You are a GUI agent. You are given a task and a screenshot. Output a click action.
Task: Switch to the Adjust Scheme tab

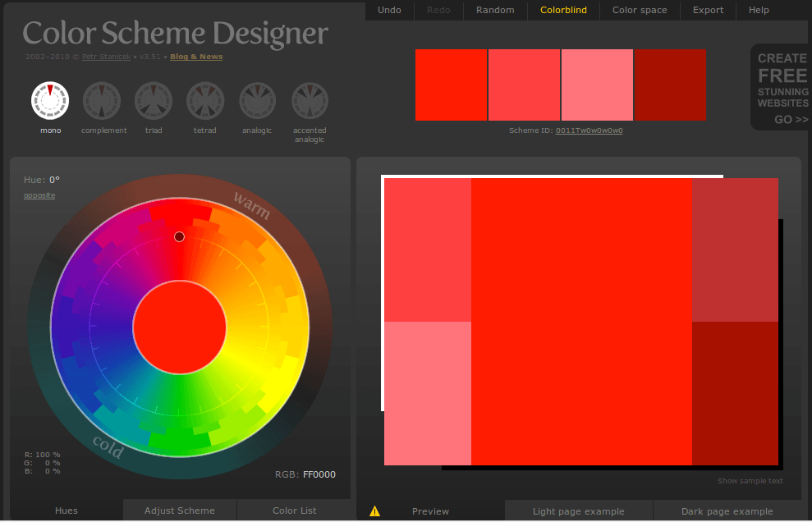click(x=180, y=511)
